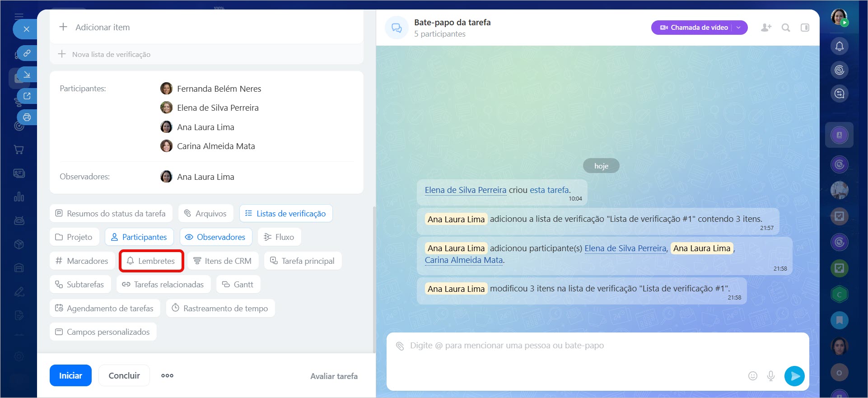Select the Gantt option

tap(238, 285)
